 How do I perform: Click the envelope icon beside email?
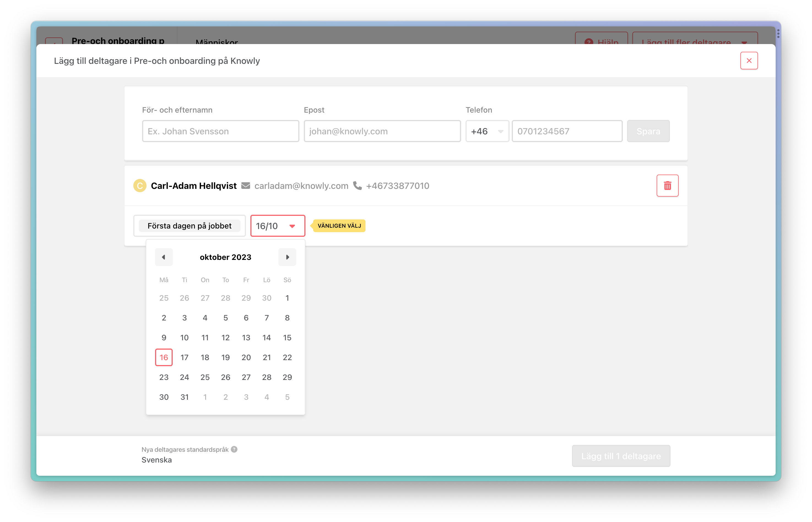(246, 186)
